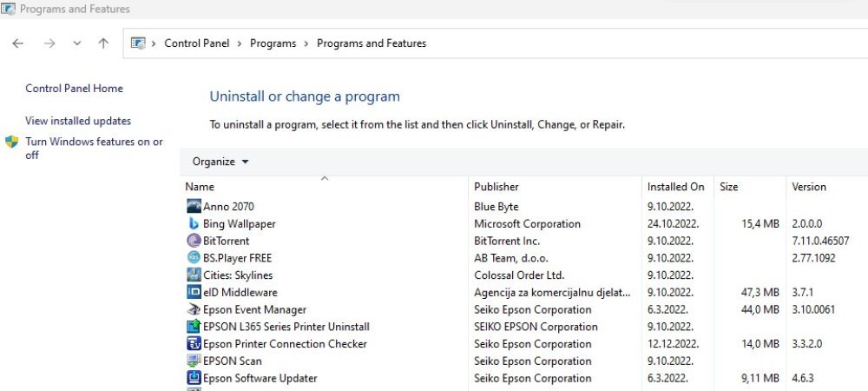Select EPSON L365 Series Printer Uninstall

click(x=286, y=327)
